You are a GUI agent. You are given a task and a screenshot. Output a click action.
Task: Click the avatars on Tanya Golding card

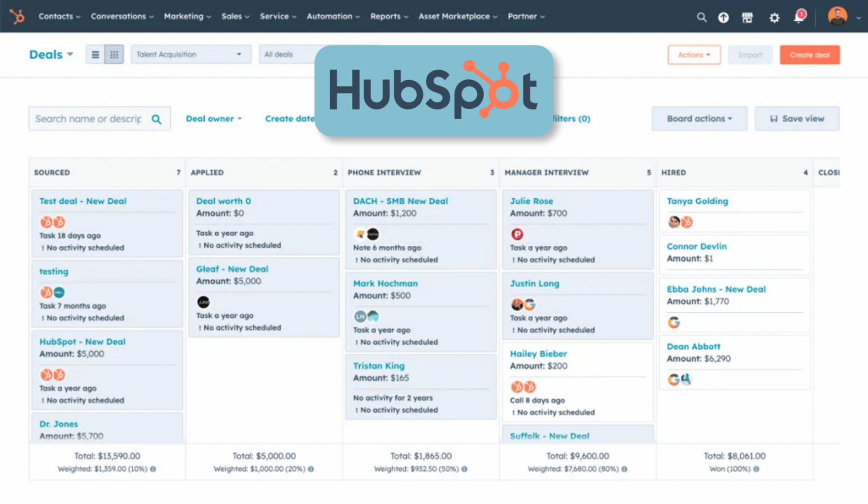[x=680, y=222]
